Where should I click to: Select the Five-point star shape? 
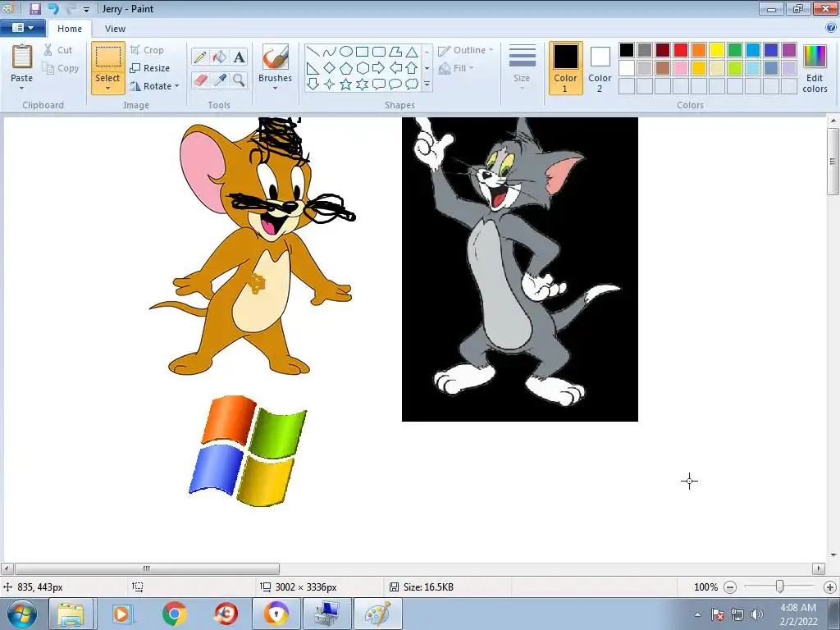[x=346, y=84]
